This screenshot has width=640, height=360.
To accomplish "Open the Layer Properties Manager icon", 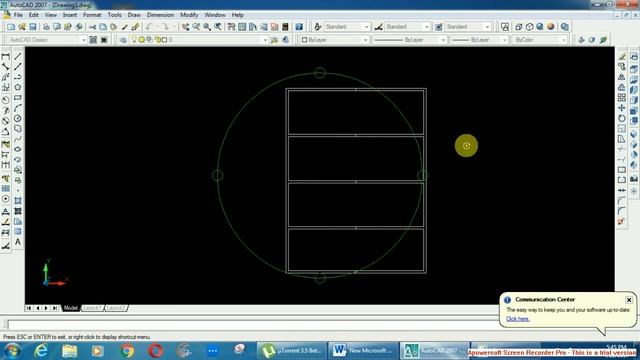I will [123, 40].
